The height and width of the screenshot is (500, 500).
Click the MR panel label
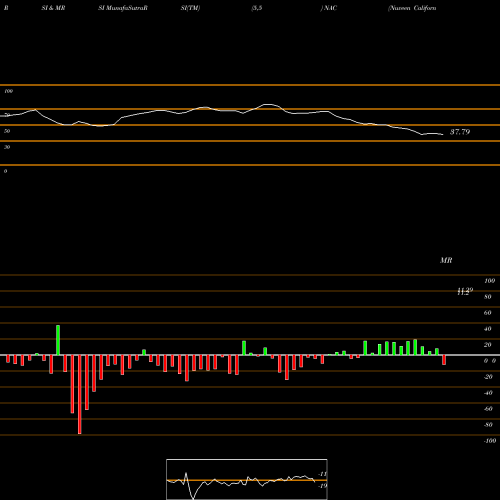[446, 260]
